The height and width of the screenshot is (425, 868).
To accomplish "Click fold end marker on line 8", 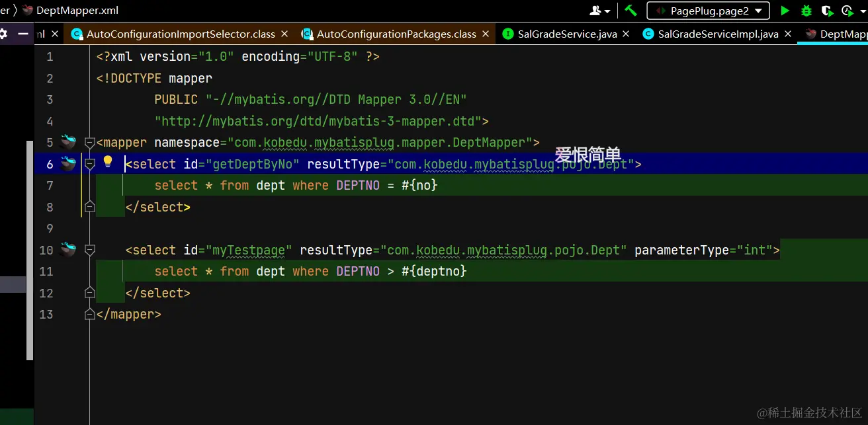I will tap(90, 207).
